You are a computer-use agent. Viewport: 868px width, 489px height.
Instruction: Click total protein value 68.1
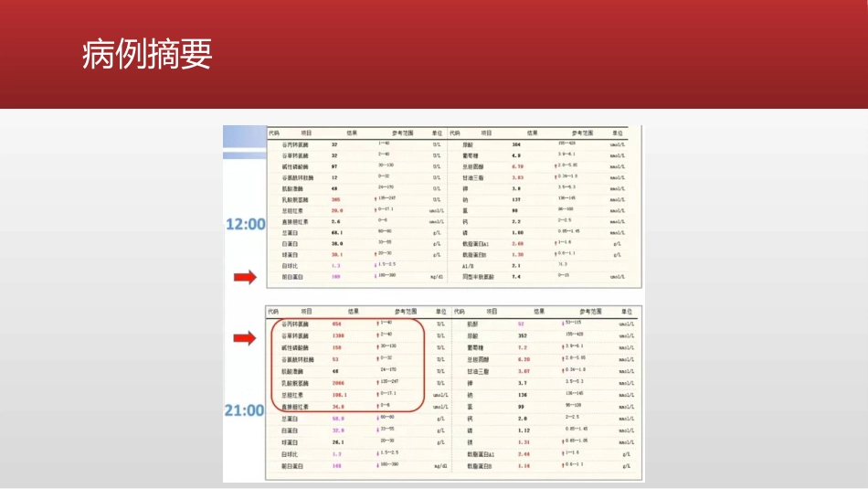coord(337,233)
